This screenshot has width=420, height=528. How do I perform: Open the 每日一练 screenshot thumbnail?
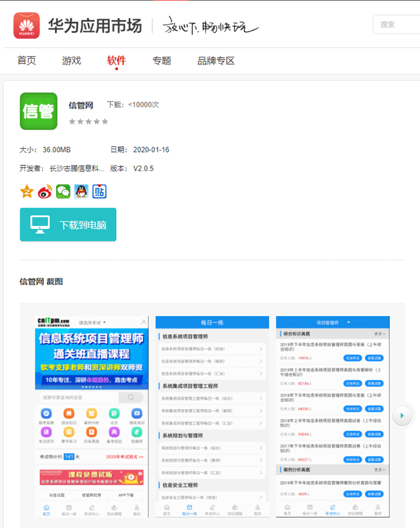[212, 417]
